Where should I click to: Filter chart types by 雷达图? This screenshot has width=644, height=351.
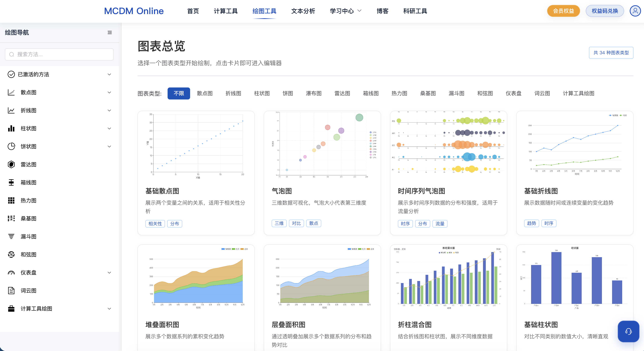point(342,93)
